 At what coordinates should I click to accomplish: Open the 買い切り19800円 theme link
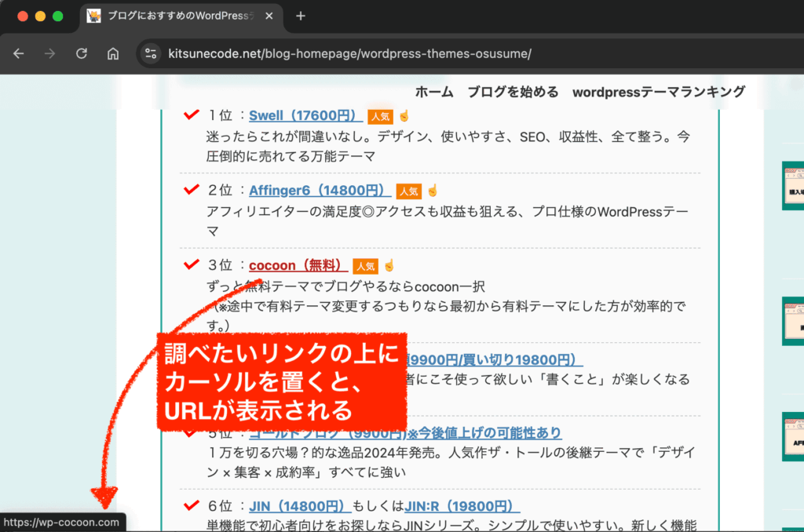[x=495, y=360]
